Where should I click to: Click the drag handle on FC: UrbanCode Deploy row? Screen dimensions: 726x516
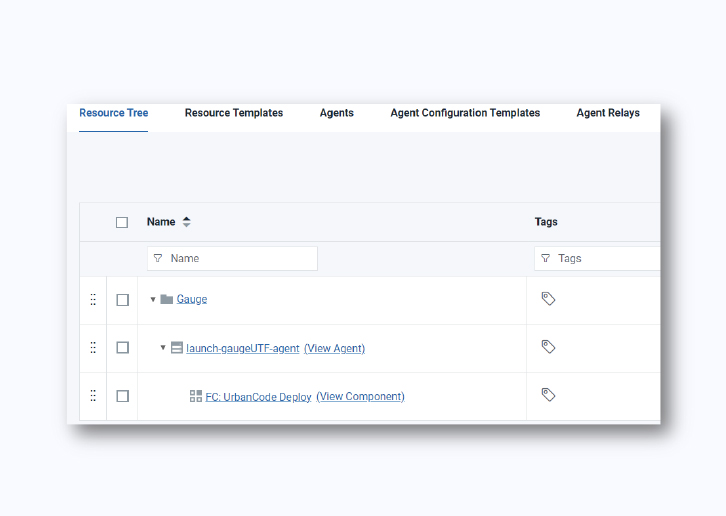(93, 396)
